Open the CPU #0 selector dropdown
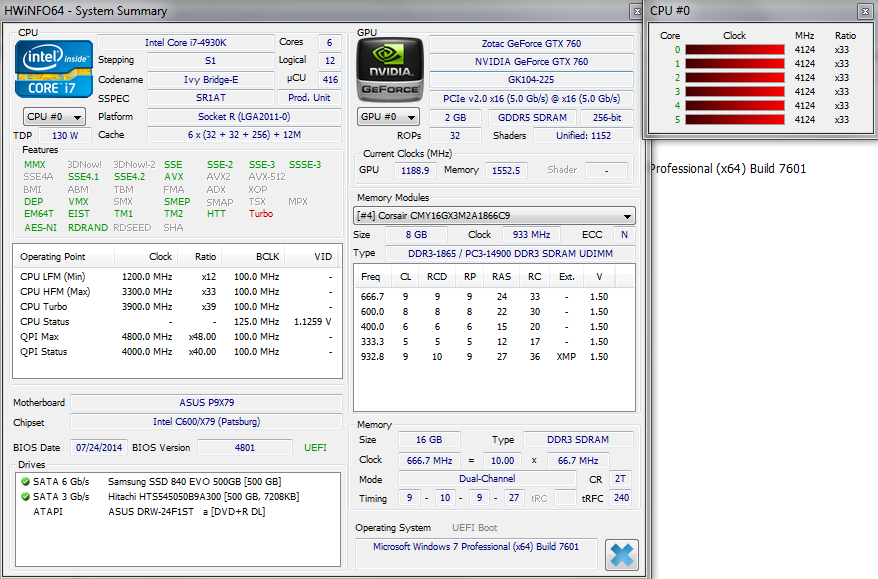The image size is (878, 579). (54, 116)
